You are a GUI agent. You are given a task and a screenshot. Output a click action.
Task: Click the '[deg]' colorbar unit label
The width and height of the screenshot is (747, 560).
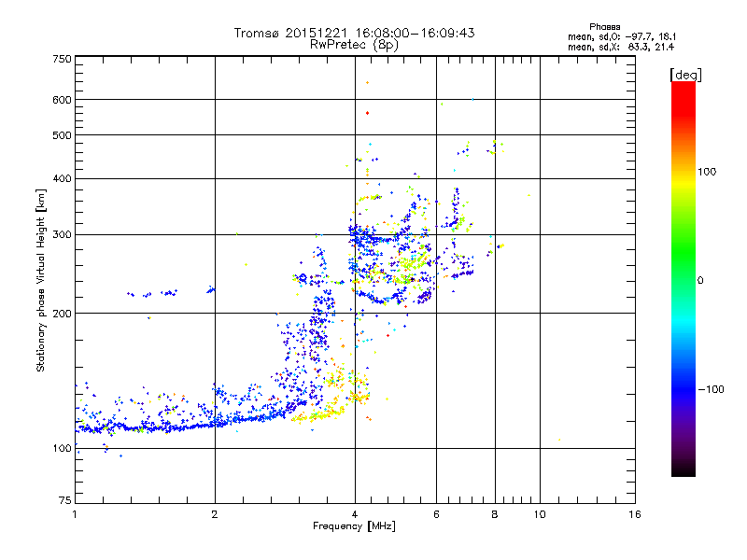point(685,75)
